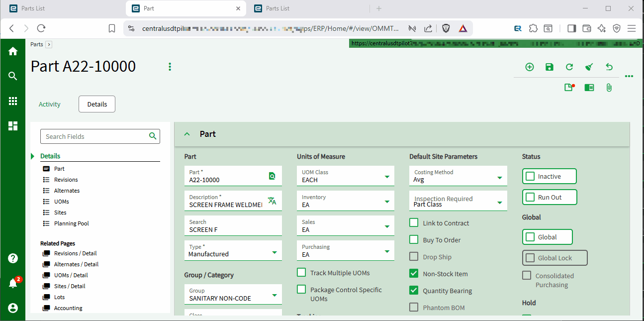The width and height of the screenshot is (644, 321).
Task: Open Lots related page
Action: [59, 297]
